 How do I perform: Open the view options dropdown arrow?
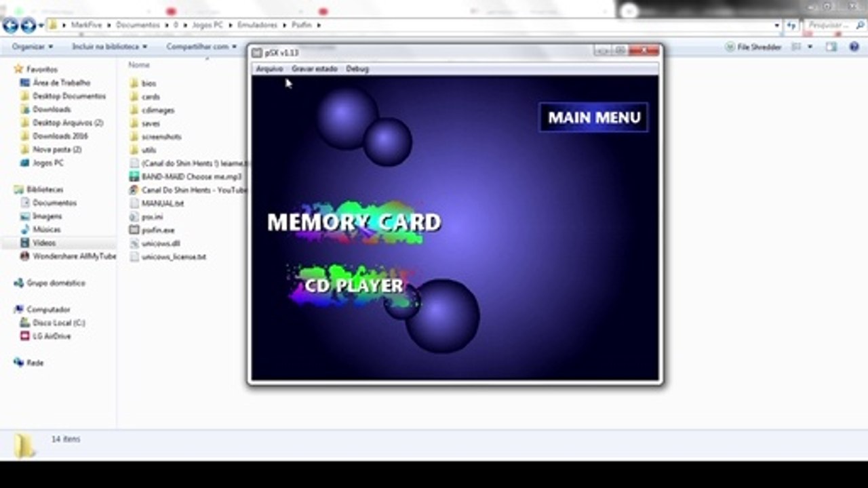tap(810, 47)
